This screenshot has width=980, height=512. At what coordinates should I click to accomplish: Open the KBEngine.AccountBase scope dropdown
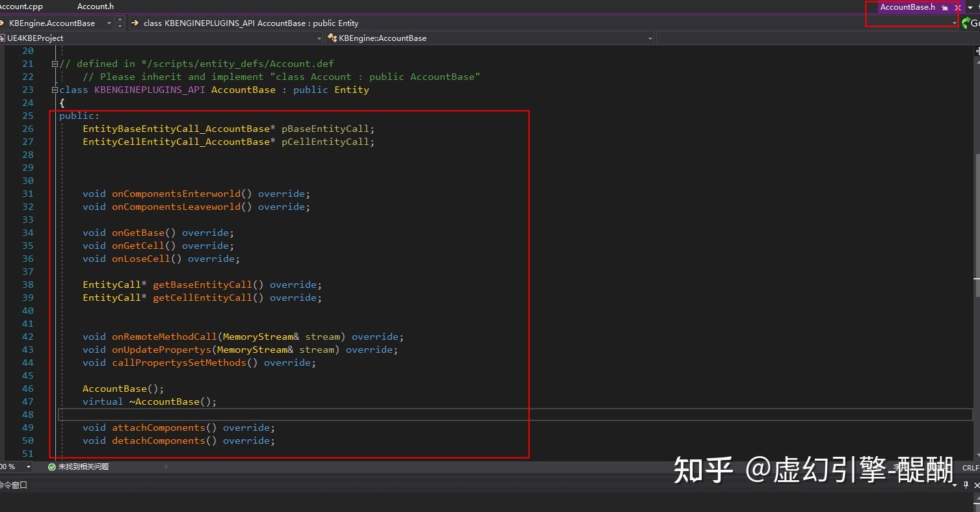[109, 23]
